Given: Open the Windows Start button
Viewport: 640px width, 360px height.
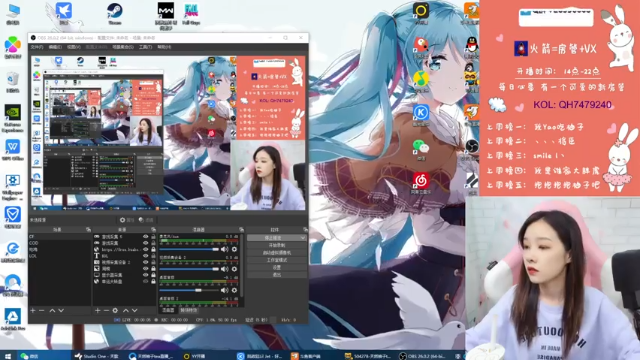Looking at the screenshot, I should (7, 356).
